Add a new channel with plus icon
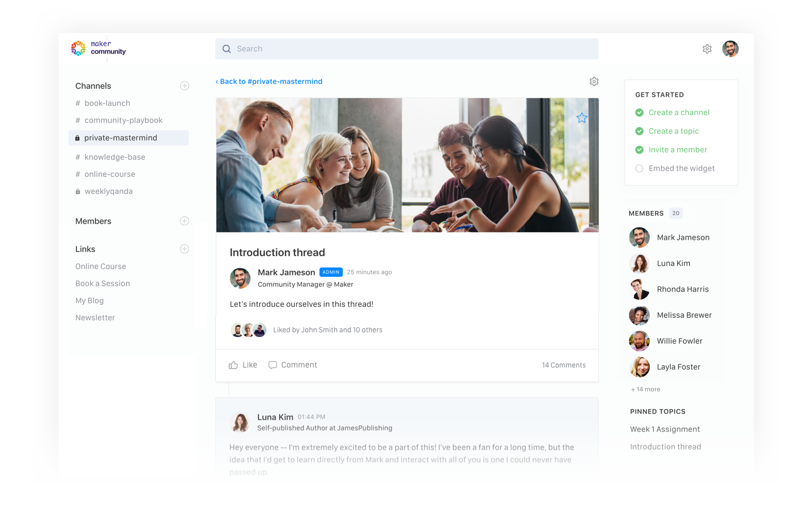This screenshot has height=519, width=812. pos(185,86)
